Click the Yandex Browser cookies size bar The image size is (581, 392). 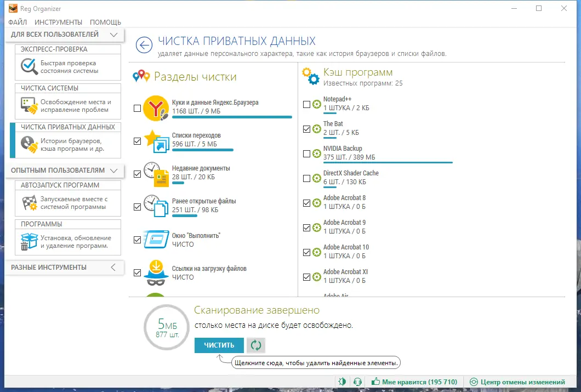pos(232,117)
